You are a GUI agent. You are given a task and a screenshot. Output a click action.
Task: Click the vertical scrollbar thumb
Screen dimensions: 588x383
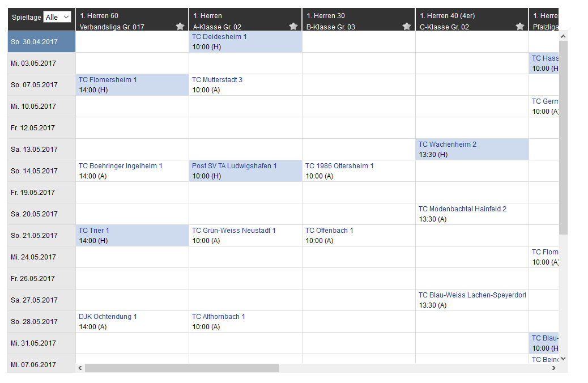click(563, 138)
